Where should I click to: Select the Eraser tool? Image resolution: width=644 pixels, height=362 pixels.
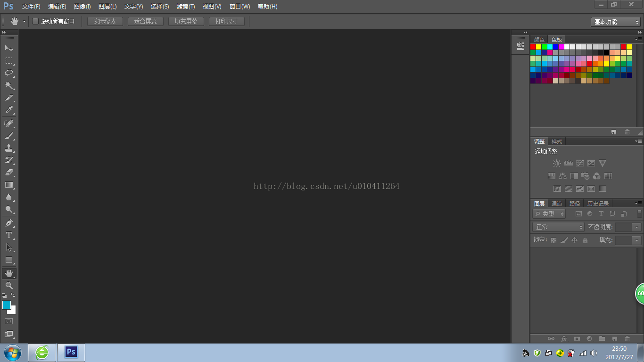pos(9,173)
